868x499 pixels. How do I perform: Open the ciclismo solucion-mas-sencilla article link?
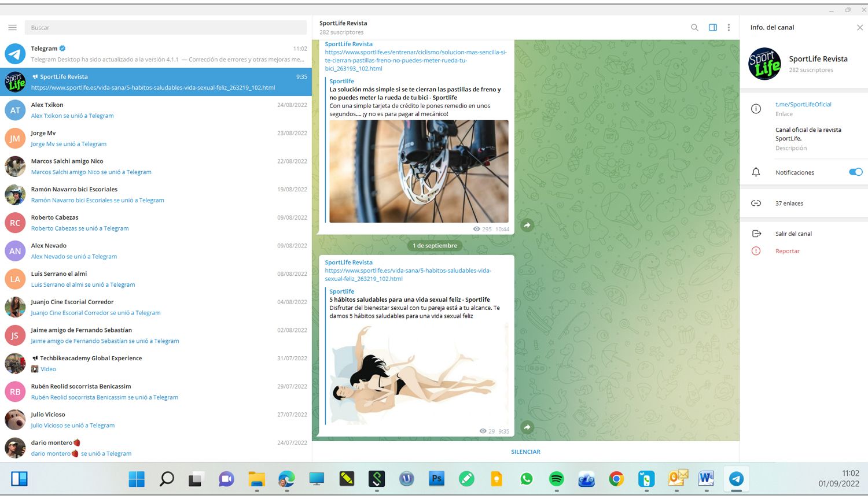(x=415, y=60)
